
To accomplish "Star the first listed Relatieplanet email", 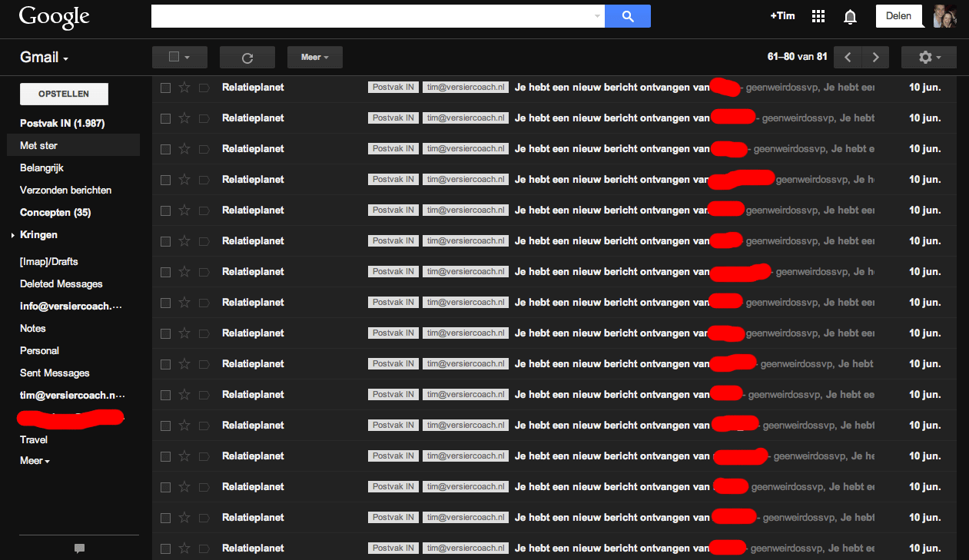I will pos(184,88).
